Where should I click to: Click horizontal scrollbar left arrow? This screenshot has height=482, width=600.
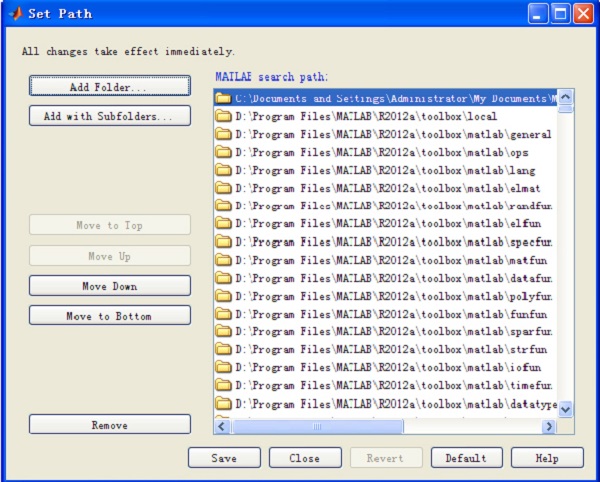click(222, 426)
